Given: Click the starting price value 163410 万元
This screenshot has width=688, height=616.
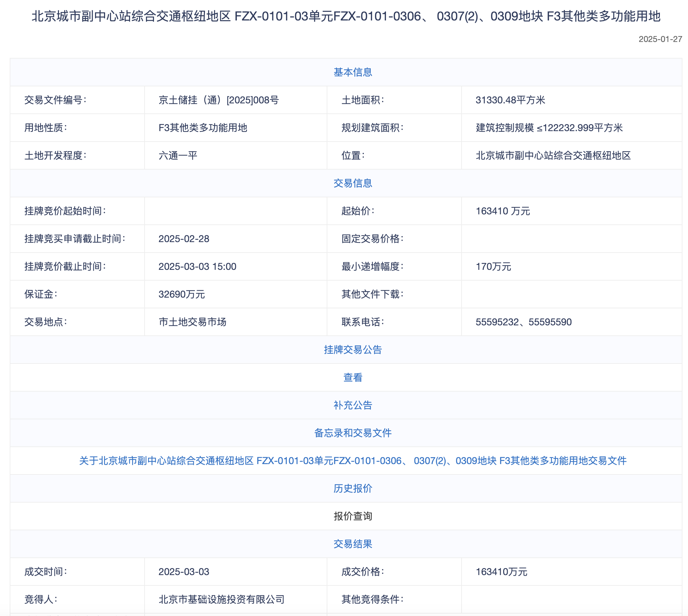Looking at the screenshot, I should (502, 211).
